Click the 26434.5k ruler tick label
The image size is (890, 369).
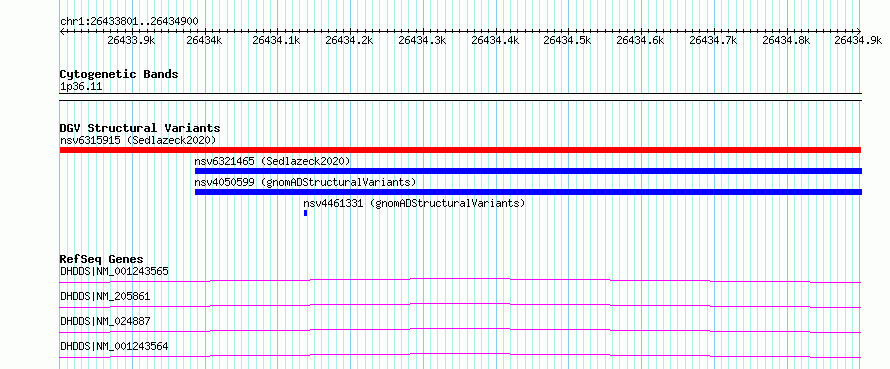tap(568, 40)
